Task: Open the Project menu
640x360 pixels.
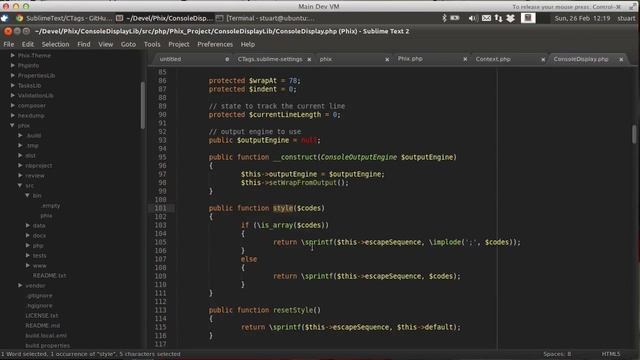Action: tap(179, 44)
